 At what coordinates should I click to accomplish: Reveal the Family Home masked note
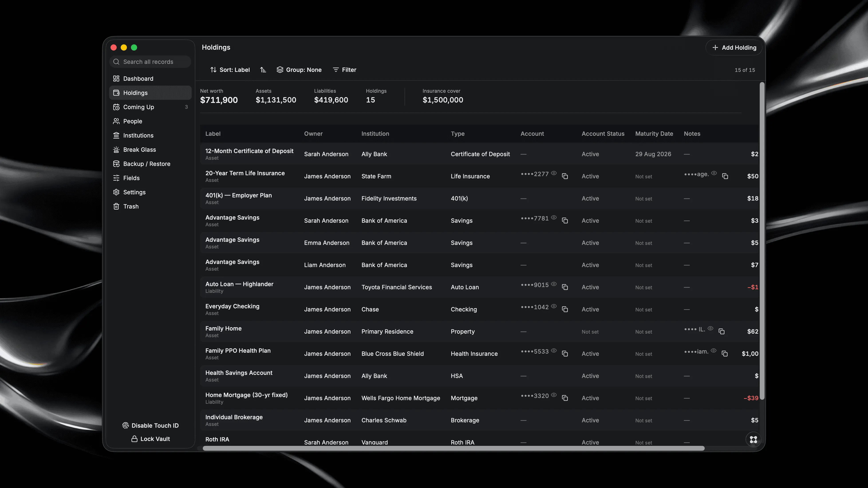click(x=710, y=328)
